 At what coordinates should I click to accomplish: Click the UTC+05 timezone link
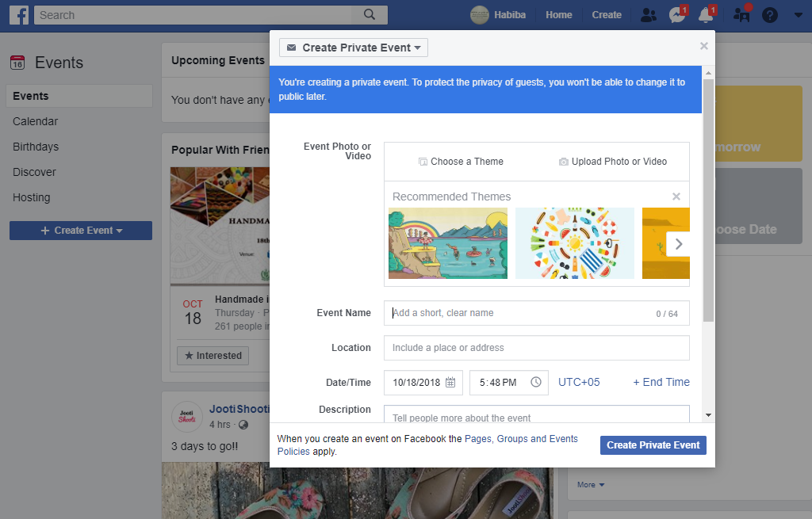click(x=579, y=382)
